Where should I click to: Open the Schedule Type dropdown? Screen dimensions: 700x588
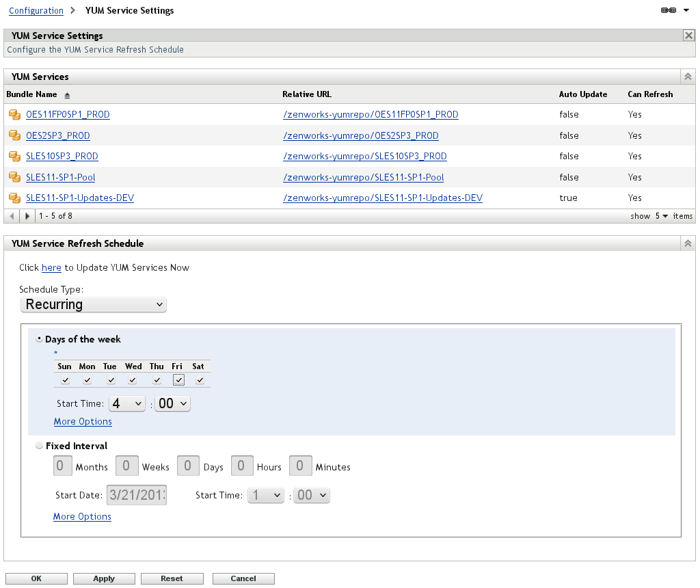94,304
